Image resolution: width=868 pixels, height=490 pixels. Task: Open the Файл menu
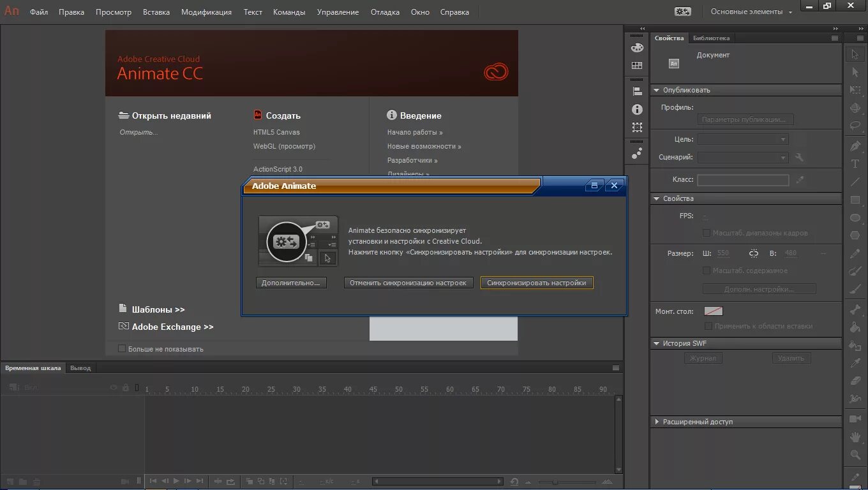point(39,11)
